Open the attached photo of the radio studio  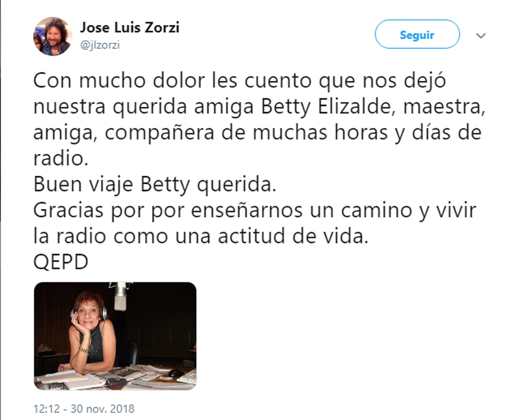tap(115, 336)
